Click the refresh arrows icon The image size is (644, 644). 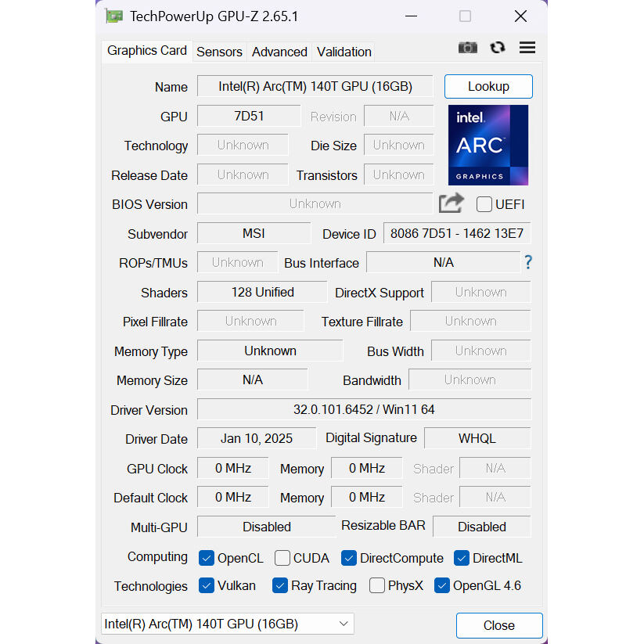coord(498,48)
